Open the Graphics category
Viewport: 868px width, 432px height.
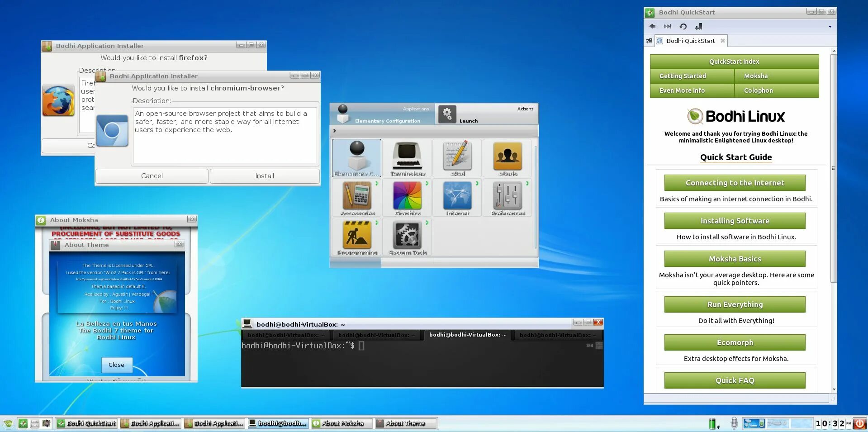tap(408, 198)
